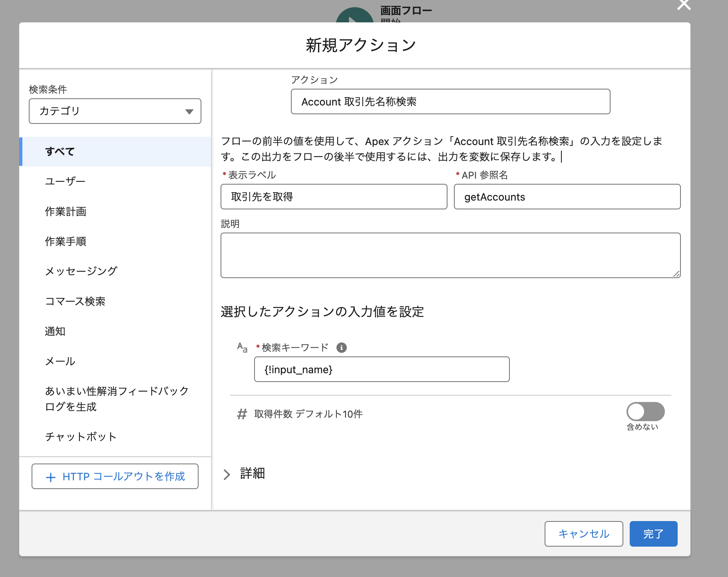This screenshot has width=728, height=577.
Task: Click the 表示ラベル field showing 取引先を取得
Action: point(334,197)
